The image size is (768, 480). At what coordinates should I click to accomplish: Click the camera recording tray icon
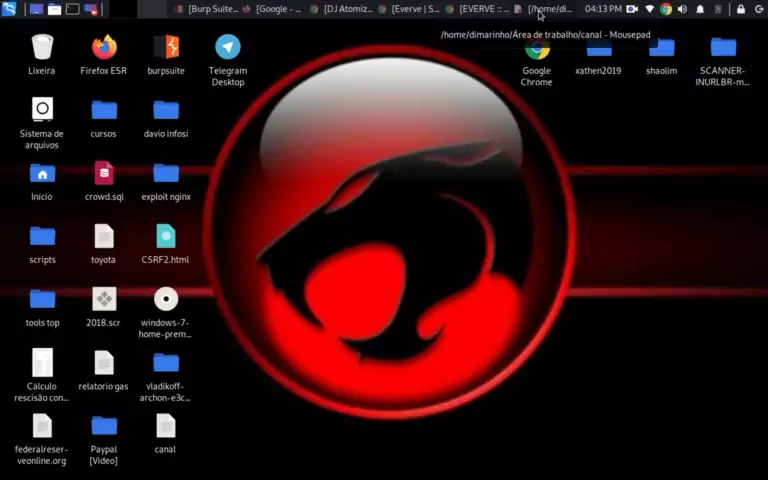click(632, 9)
